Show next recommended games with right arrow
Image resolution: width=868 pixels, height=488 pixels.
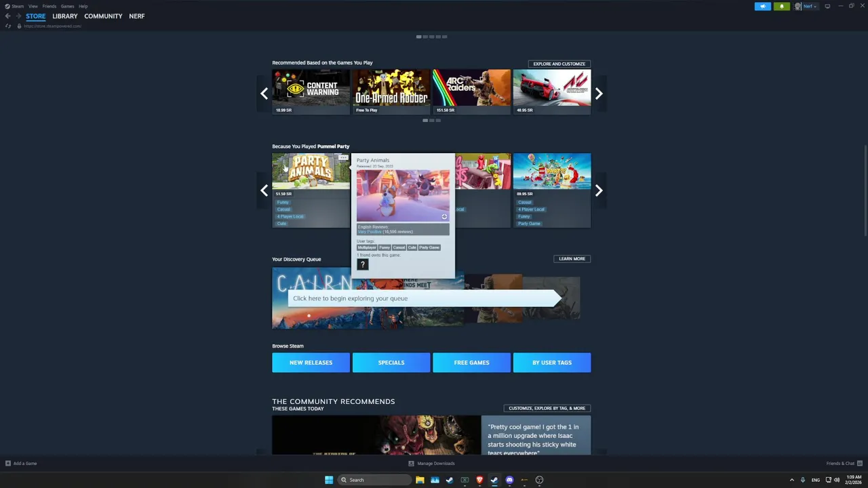599,94
